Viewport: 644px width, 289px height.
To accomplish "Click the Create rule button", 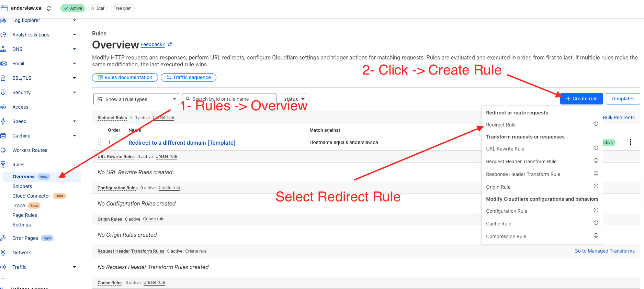I will tap(581, 99).
